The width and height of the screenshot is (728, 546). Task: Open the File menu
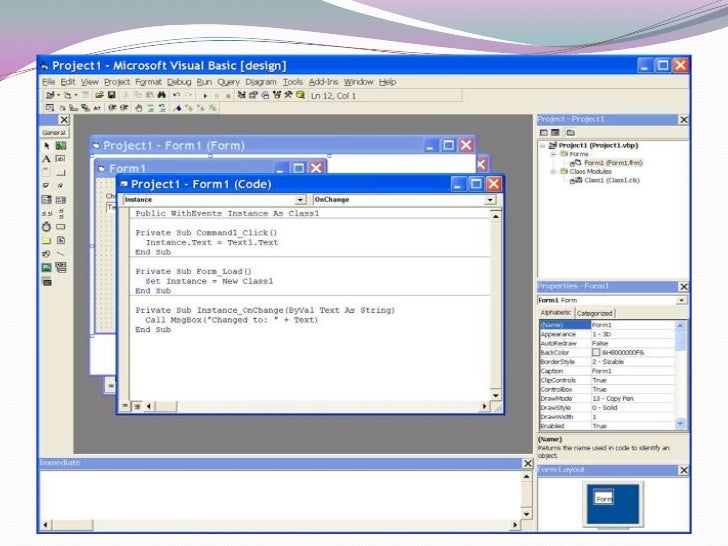[x=48, y=82]
